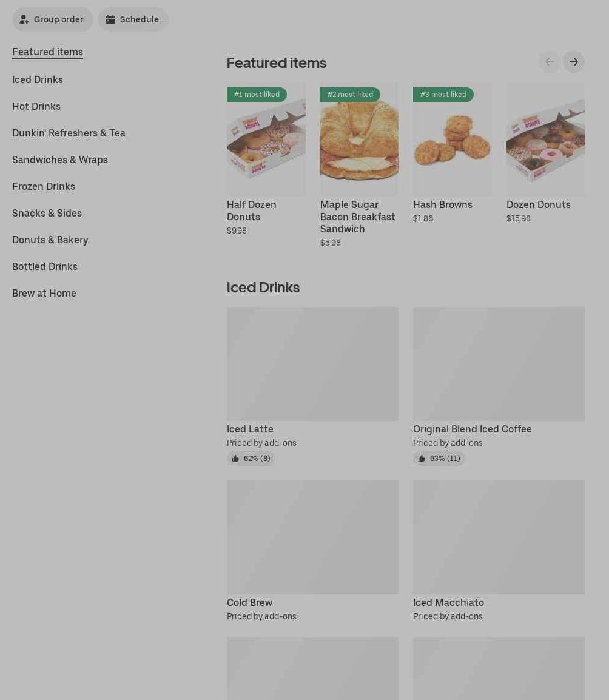Open the Donuts & Bakery category
The image size is (609, 700).
50,240
